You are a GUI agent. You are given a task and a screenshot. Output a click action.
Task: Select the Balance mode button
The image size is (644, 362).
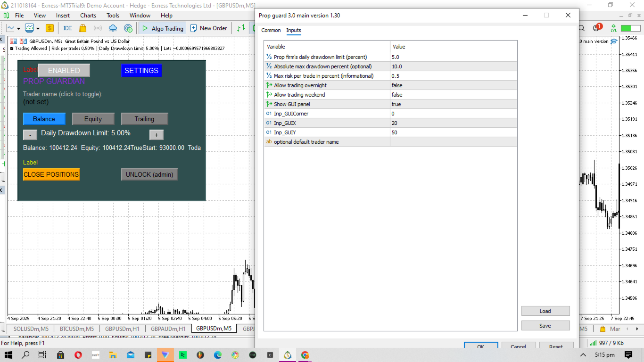tap(44, 119)
